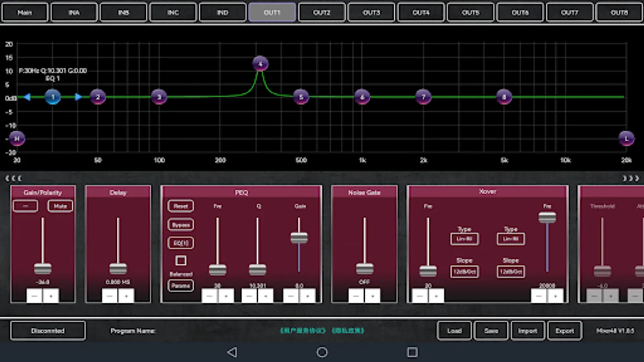Tap the Android back navigation icon
The height and width of the screenshot is (362, 644).
pyautogui.click(x=232, y=352)
